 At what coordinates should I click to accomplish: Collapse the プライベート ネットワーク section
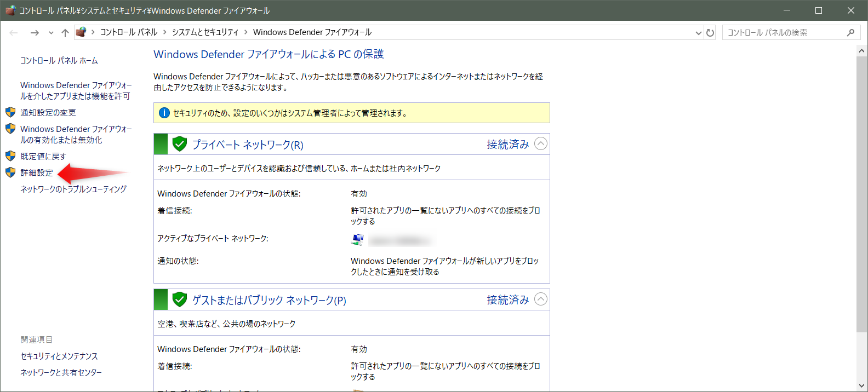click(540, 144)
